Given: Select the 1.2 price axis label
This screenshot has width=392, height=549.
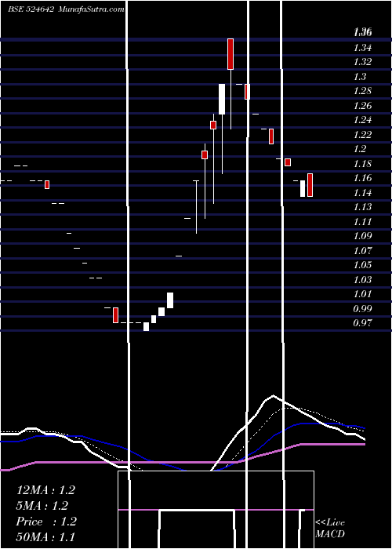Looking at the screenshot, I should [x=360, y=149].
